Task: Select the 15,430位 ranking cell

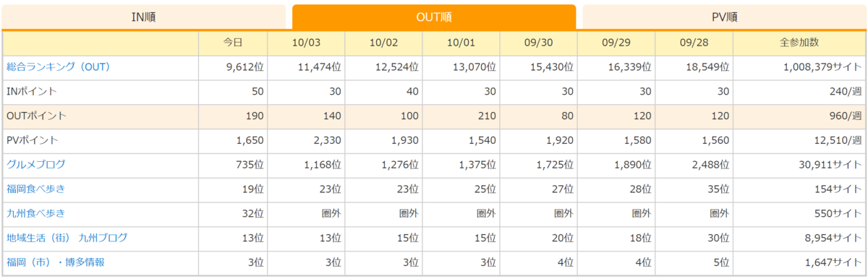Action: (x=539, y=67)
